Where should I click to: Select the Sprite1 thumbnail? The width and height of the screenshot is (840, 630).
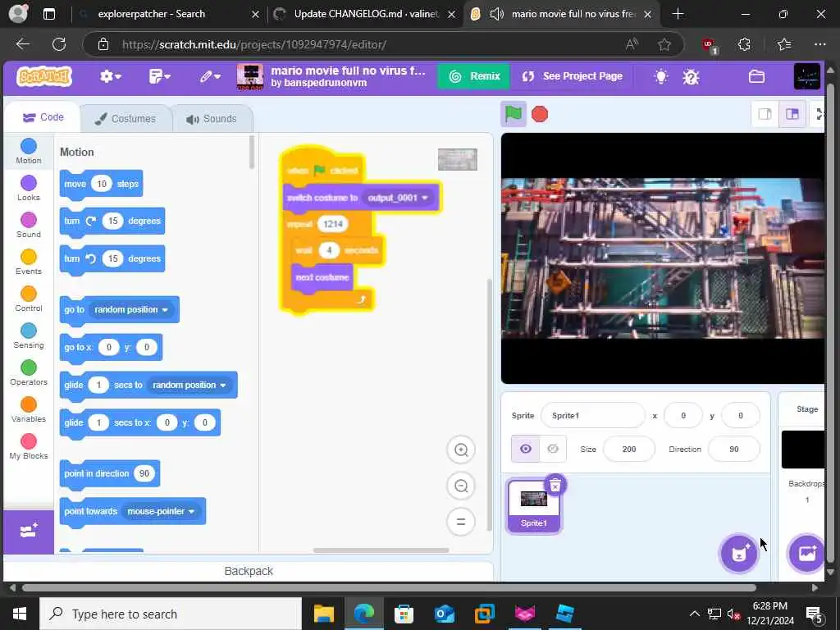click(533, 506)
